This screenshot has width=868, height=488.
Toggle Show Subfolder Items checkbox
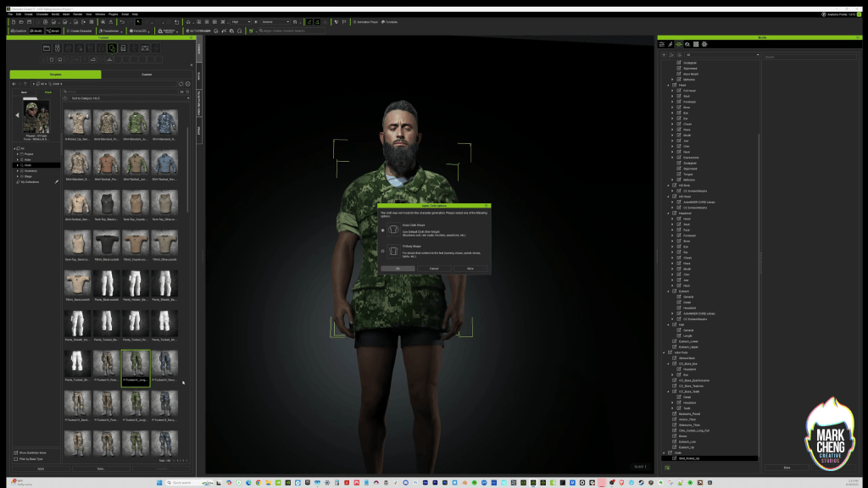pyautogui.click(x=16, y=452)
